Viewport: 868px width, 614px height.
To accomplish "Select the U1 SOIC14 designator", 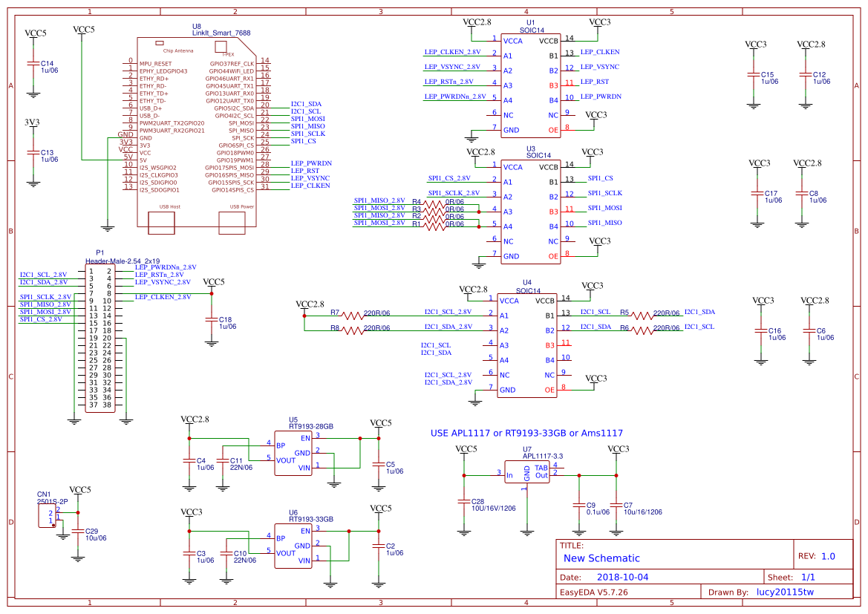I will click(532, 27).
